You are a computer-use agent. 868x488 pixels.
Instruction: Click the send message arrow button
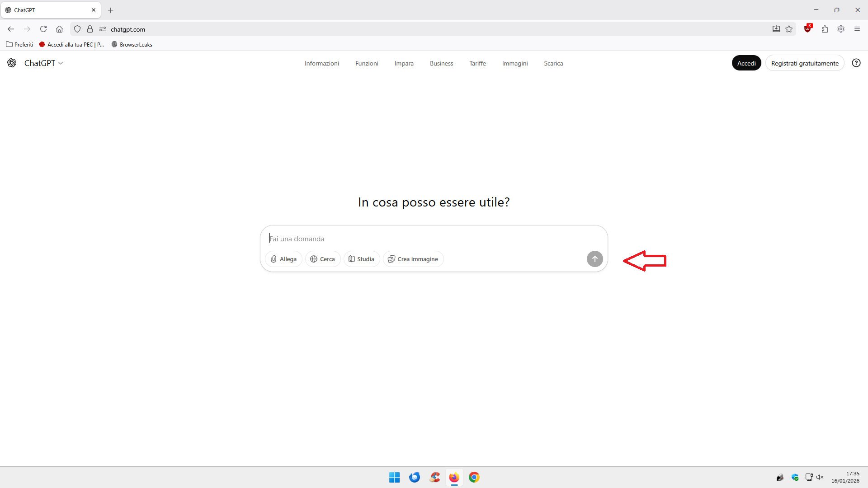[594, 259]
